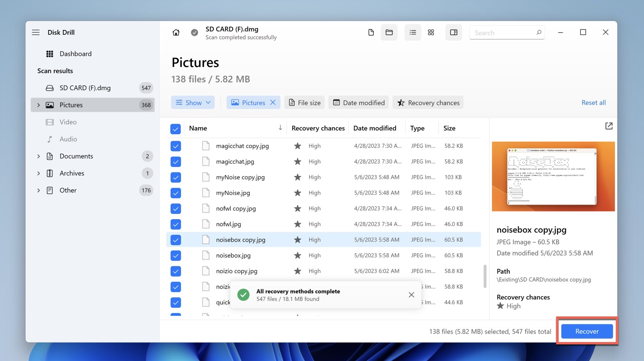644x361 pixels.
Task: Select Documents category in sidebar
Action: [x=93, y=156]
